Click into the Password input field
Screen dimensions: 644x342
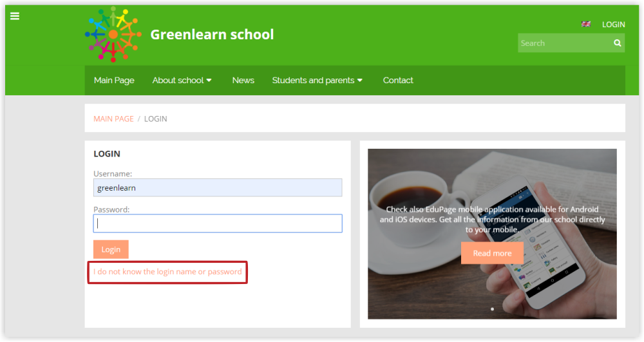click(218, 223)
